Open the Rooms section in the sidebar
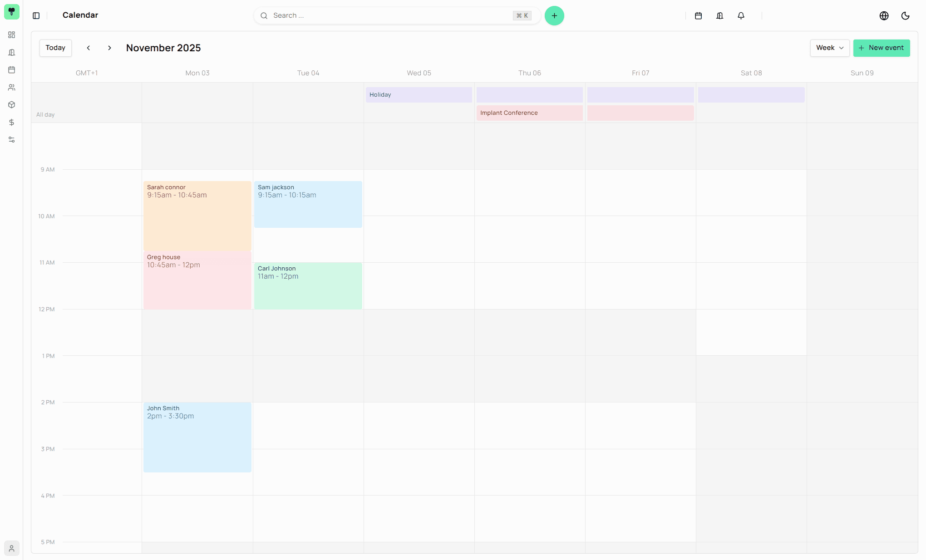This screenshot has height=560, width=926. (12, 52)
